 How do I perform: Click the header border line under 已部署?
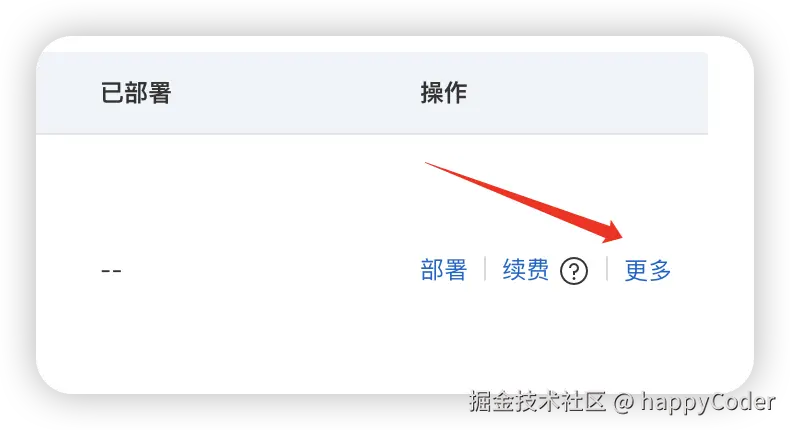(x=136, y=134)
